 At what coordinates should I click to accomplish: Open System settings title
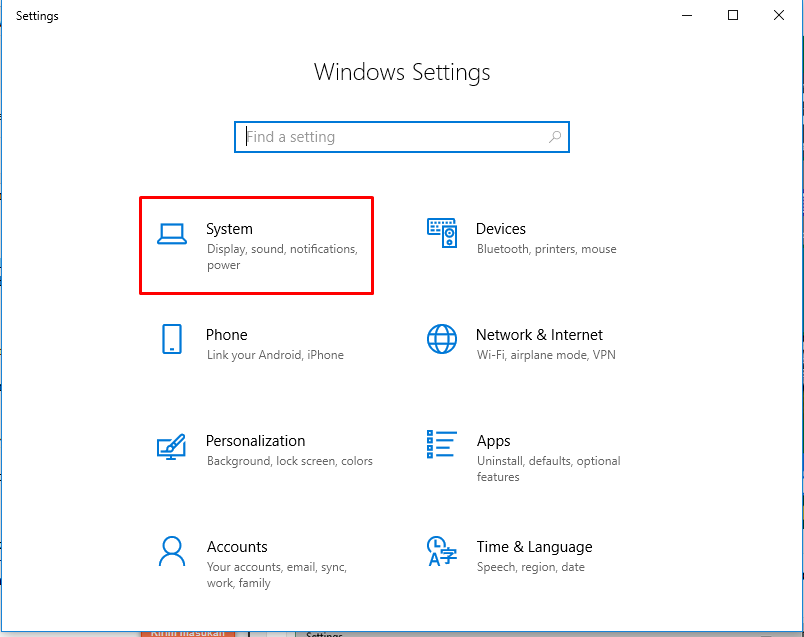click(229, 229)
